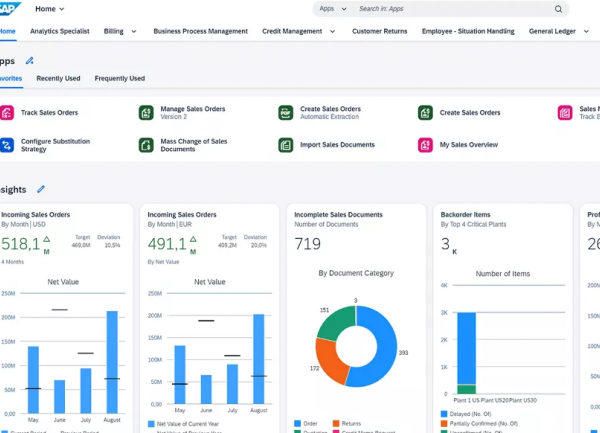Image resolution: width=600 pixels, height=433 pixels.
Task: Click the green trend arrow on 518,1
Action: (x=46, y=239)
